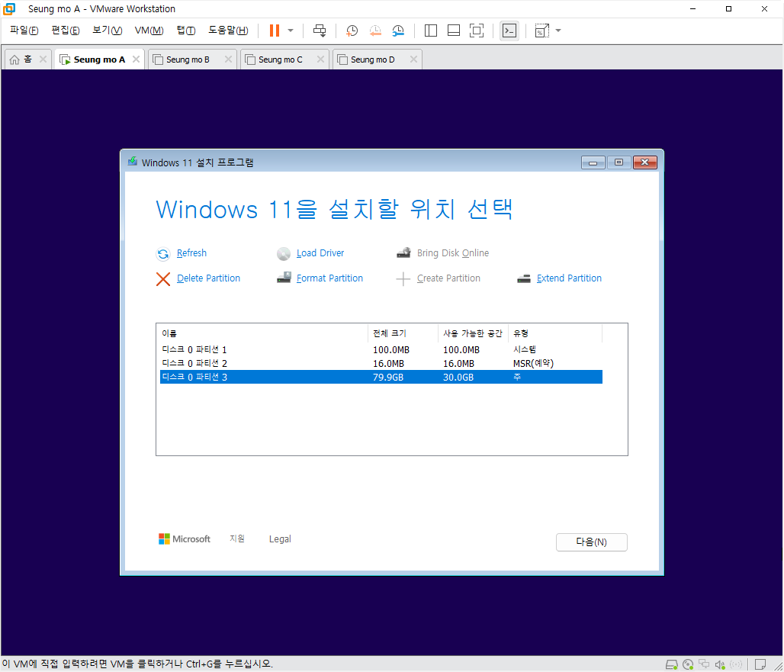Click the 이름 column header

tap(264, 333)
